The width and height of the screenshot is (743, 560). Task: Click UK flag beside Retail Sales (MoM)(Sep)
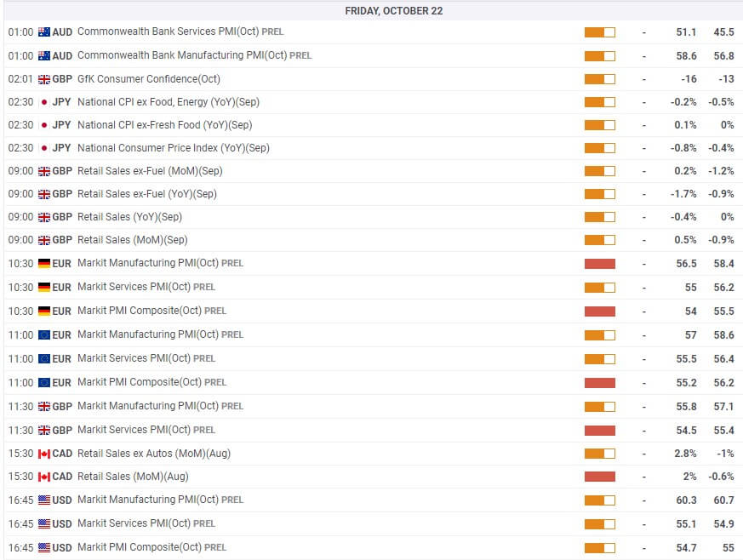click(x=44, y=240)
